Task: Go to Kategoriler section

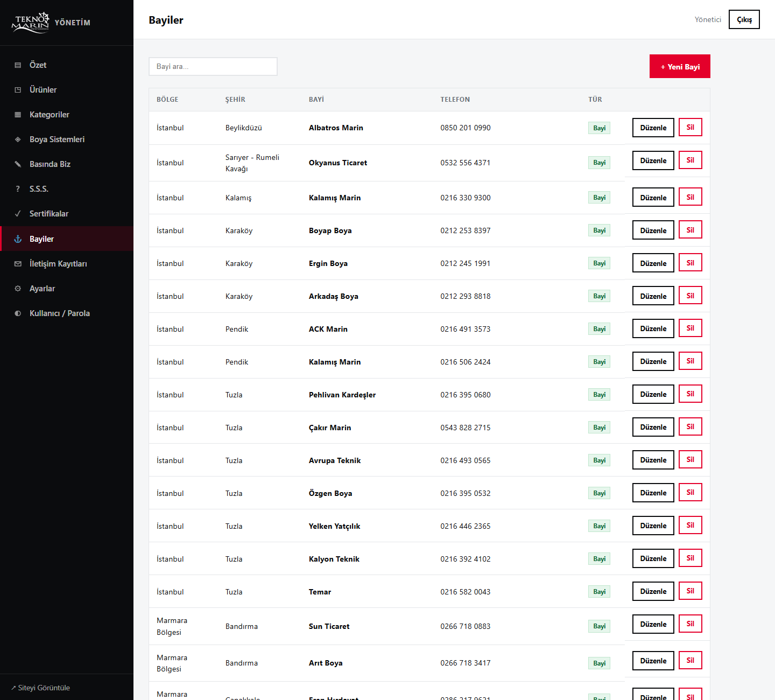Action: pyautogui.click(x=67, y=115)
